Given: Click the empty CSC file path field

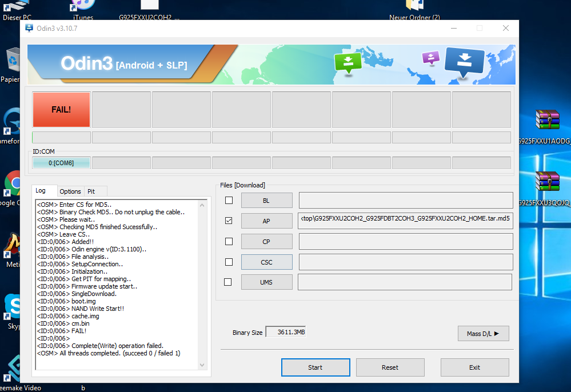Looking at the screenshot, I should [x=406, y=262].
